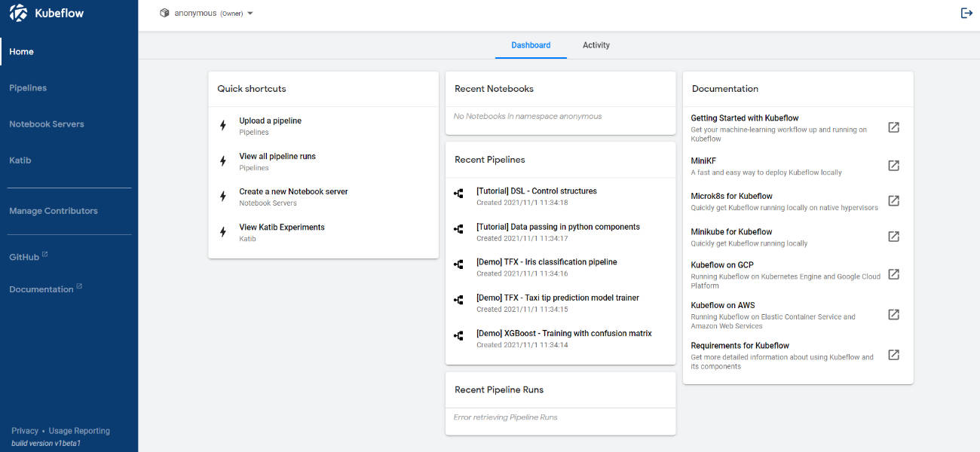Image resolution: width=980 pixels, height=452 pixels.
Task: Expand the anonymous namespace dropdown arrow
Action: point(250,14)
